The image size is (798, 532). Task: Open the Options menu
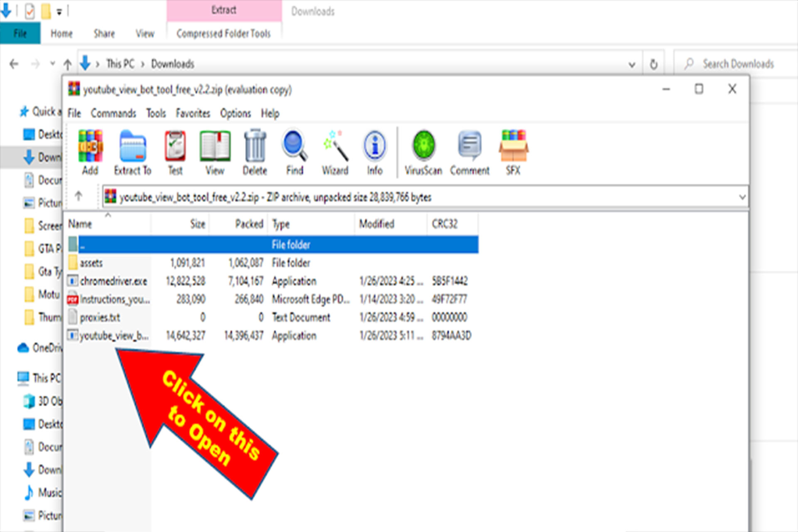[x=236, y=113]
